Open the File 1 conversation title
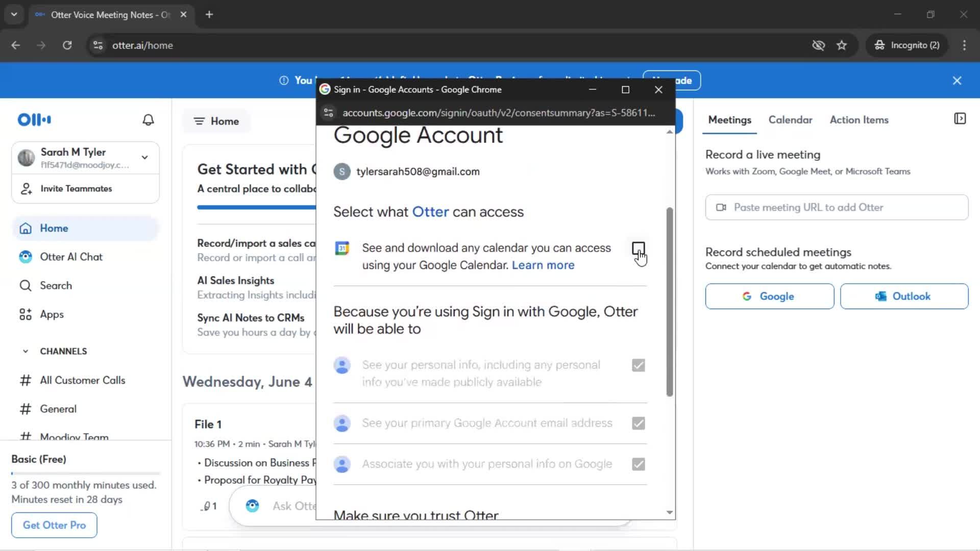 208,424
